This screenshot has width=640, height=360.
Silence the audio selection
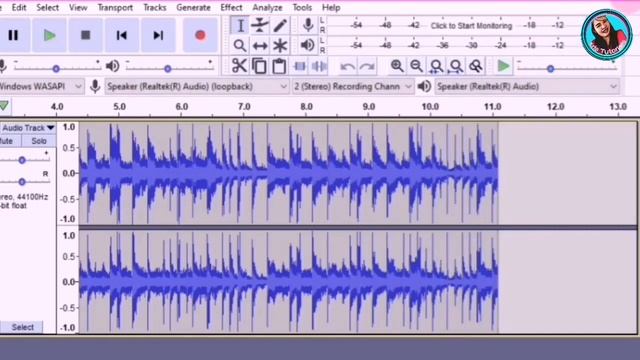pyautogui.click(x=319, y=66)
